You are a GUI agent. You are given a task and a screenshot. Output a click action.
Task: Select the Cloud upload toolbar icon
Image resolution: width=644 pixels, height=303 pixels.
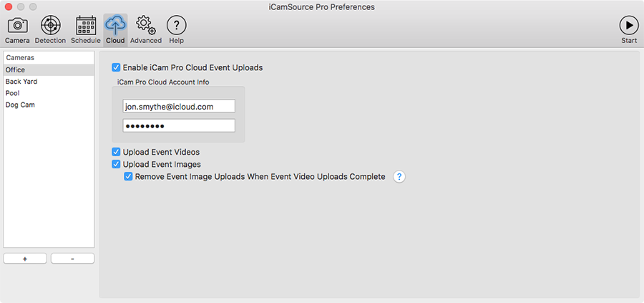point(115,29)
